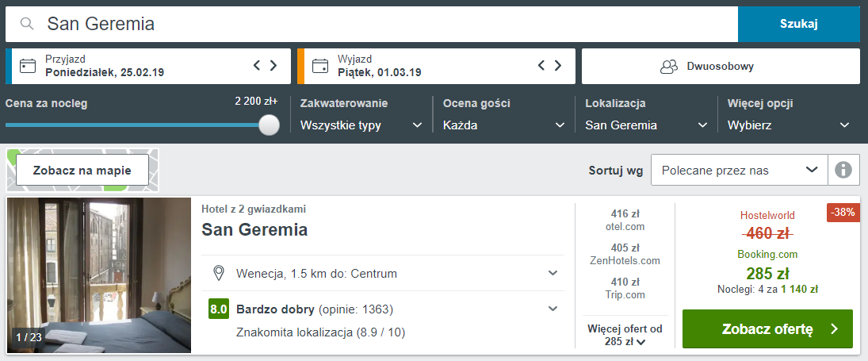This screenshot has height=361, width=868.
Task: Click the San Geremia room photo thumbnail
Action: 99,275
